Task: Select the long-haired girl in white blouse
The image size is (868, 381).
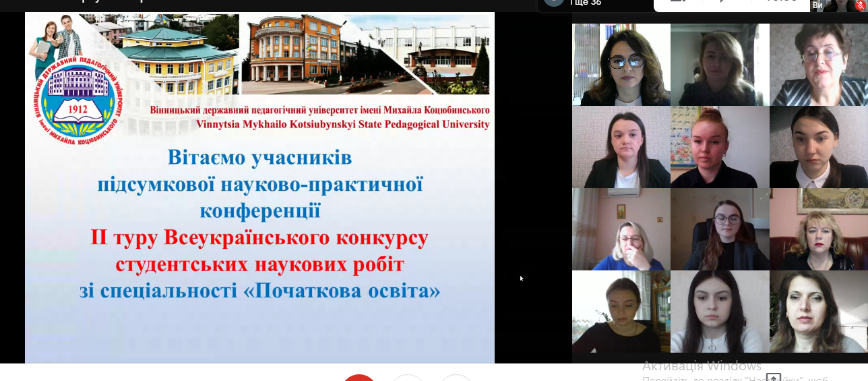Action: (719, 312)
